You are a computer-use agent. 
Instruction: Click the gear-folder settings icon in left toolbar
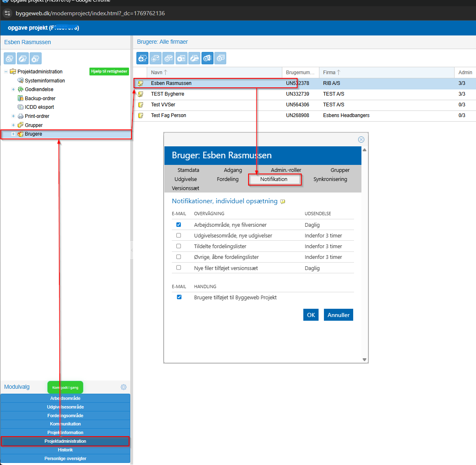pyautogui.click(x=10, y=58)
